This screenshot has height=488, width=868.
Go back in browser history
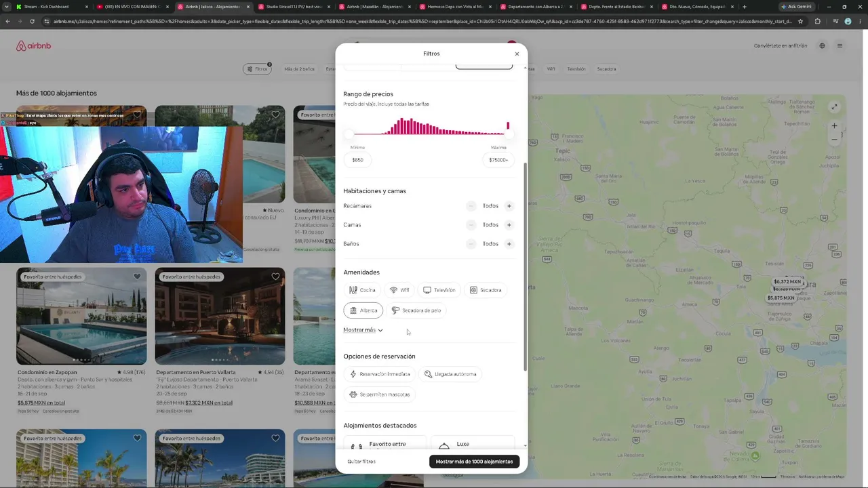[x=8, y=21]
